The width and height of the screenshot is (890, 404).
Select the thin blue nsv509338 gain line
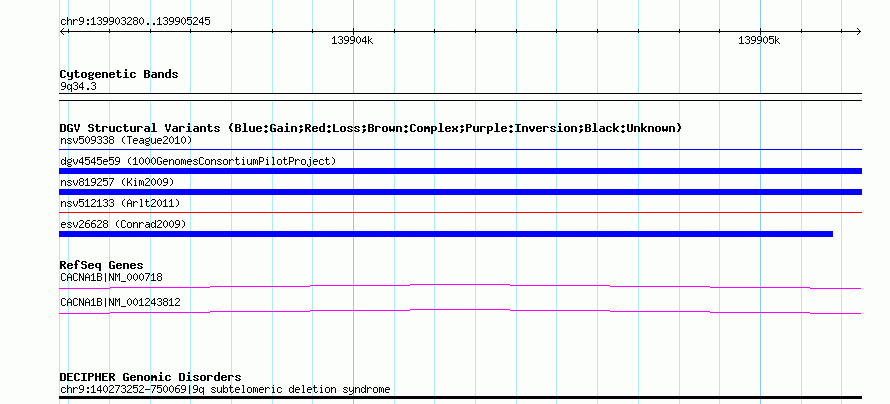point(460,150)
